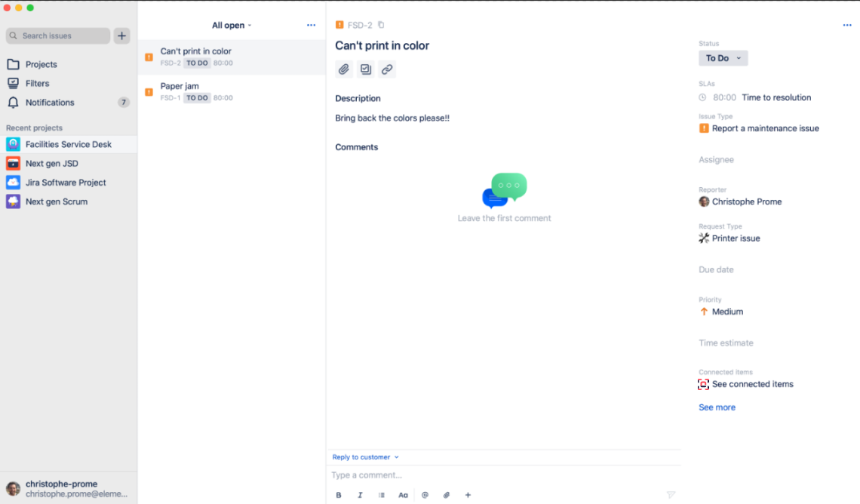The height and width of the screenshot is (504, 860).
Task: Click the link issue chain icon
Action: 387,69
